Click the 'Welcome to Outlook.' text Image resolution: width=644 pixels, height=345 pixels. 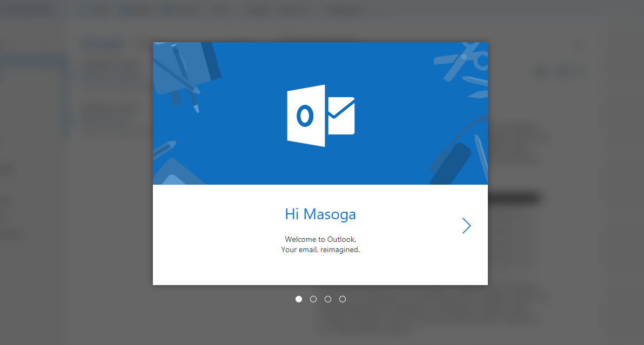[x=320, y=239]
